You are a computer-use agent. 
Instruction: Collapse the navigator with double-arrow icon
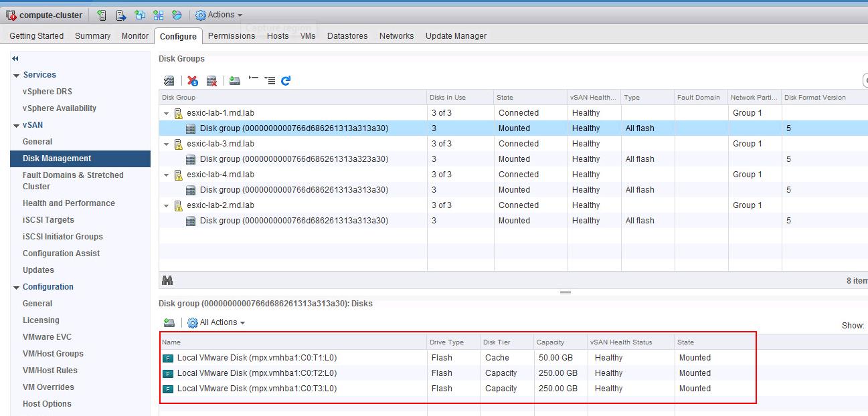(x=15, y=59)
